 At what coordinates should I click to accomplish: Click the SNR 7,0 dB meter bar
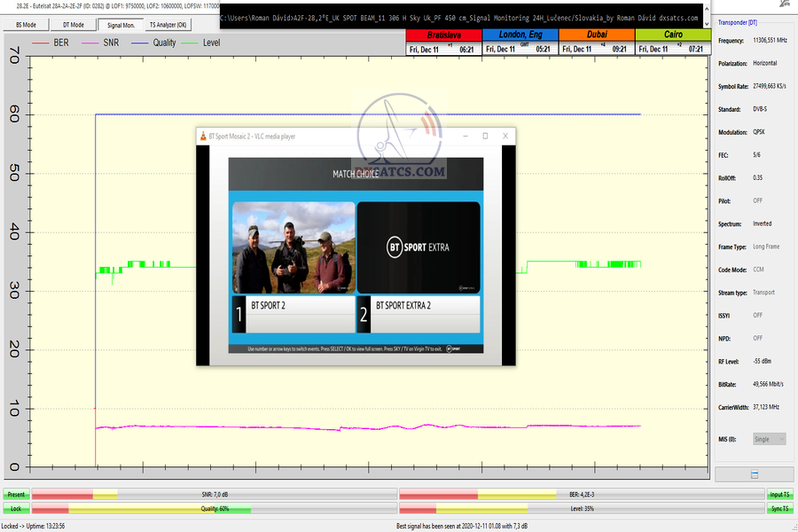[x=214, y=495]
